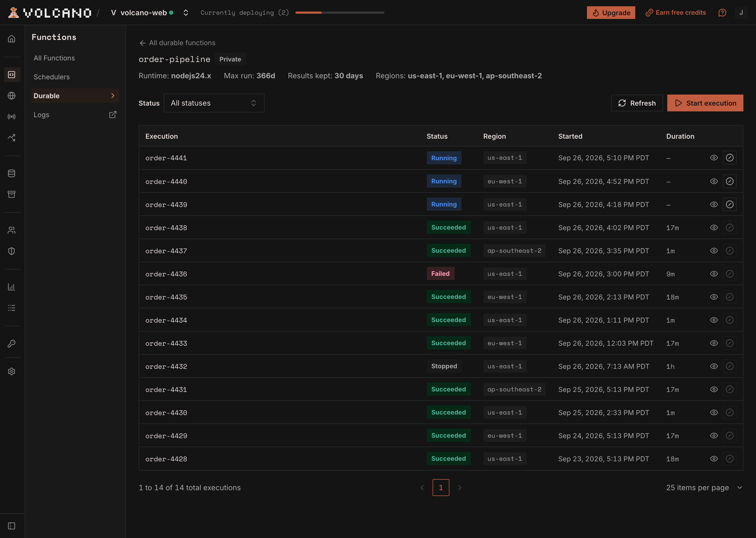The width and height of the screenshot is (756, 538).
Task: Go to next page chevron
Action: [x=460, y=488]
